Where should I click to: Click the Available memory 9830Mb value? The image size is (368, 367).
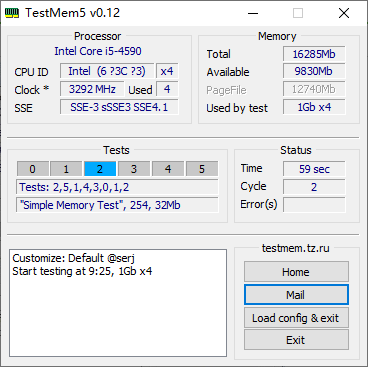[x=314, y=71]
